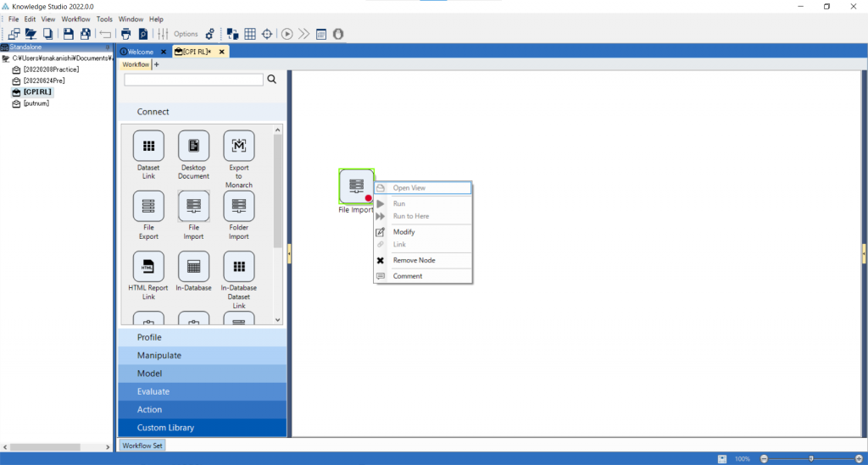Add a new workflow with plus button

coord(157,64)
